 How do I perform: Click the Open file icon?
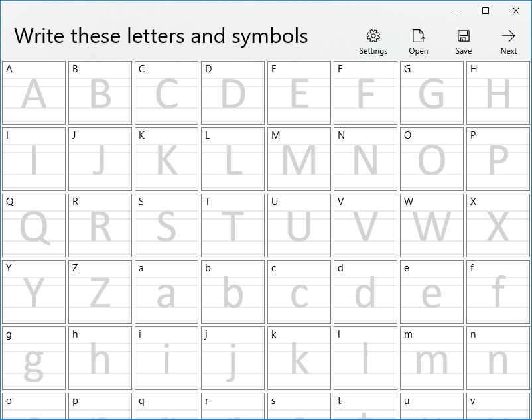418,40
